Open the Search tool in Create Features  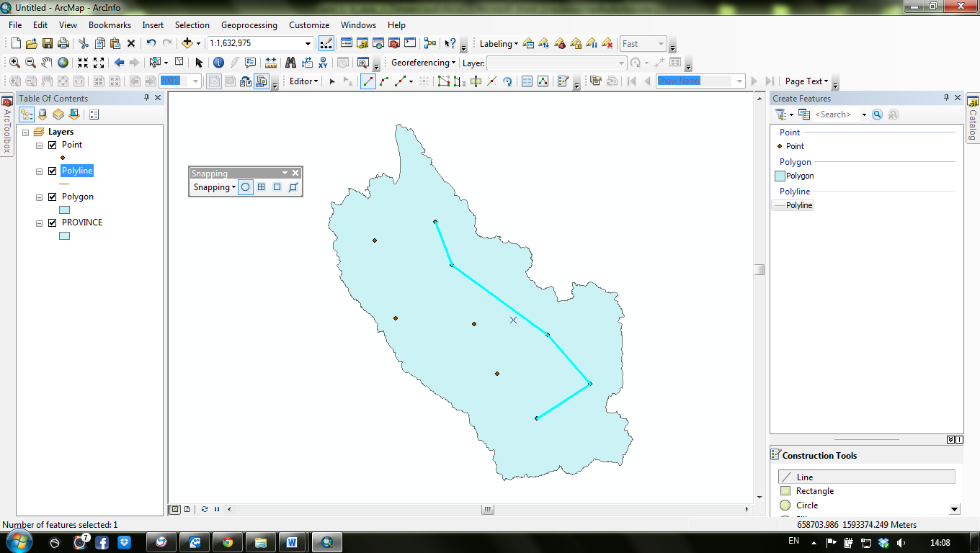(x=877, y=114)
